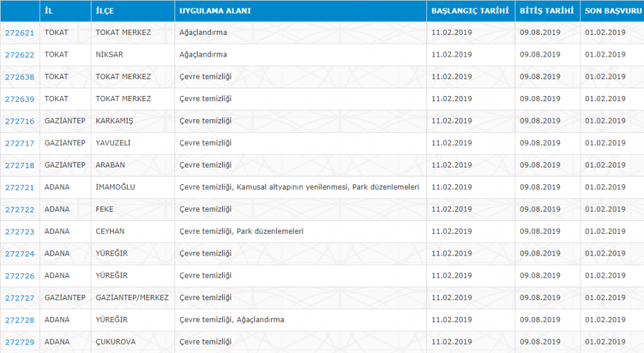Click listing ID 272724
The height and width of the screenshot is (353, 644).
tap(20, 254)
